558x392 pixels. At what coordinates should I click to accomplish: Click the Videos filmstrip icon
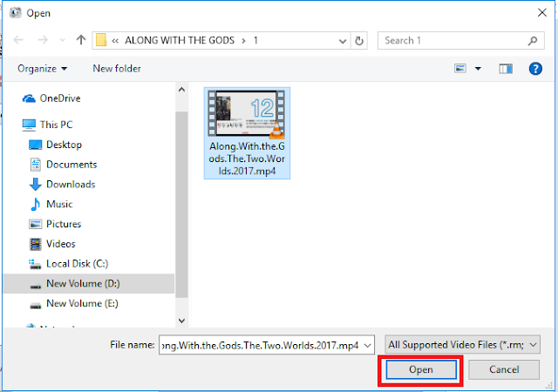coord(35,244)
